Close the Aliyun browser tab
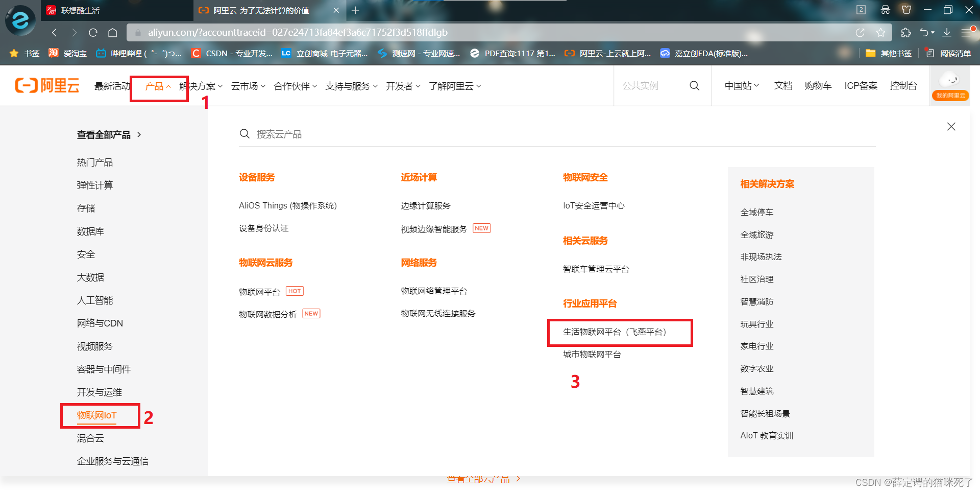Screen dimensions: 980x492 [336, 10]
